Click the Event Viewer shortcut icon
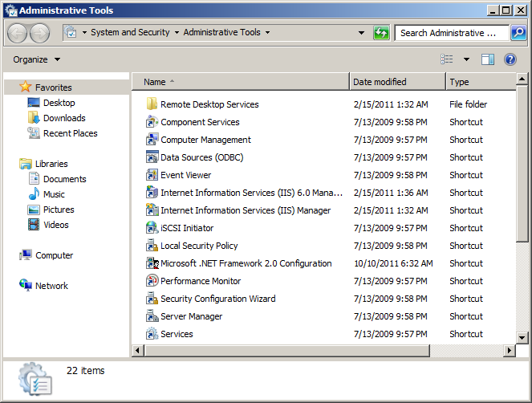The height and width of the screenshot is (403, 532). pos(152,175)
